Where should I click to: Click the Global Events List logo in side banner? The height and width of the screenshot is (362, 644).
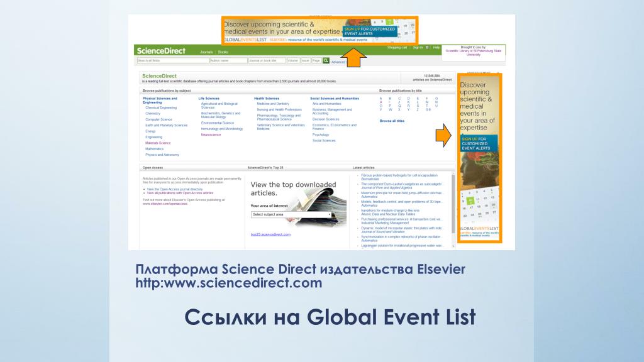[x=479, y=229]
